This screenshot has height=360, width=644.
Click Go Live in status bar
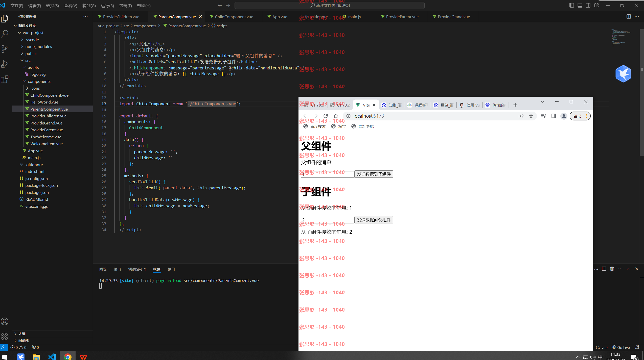click(x=621, y=347)
